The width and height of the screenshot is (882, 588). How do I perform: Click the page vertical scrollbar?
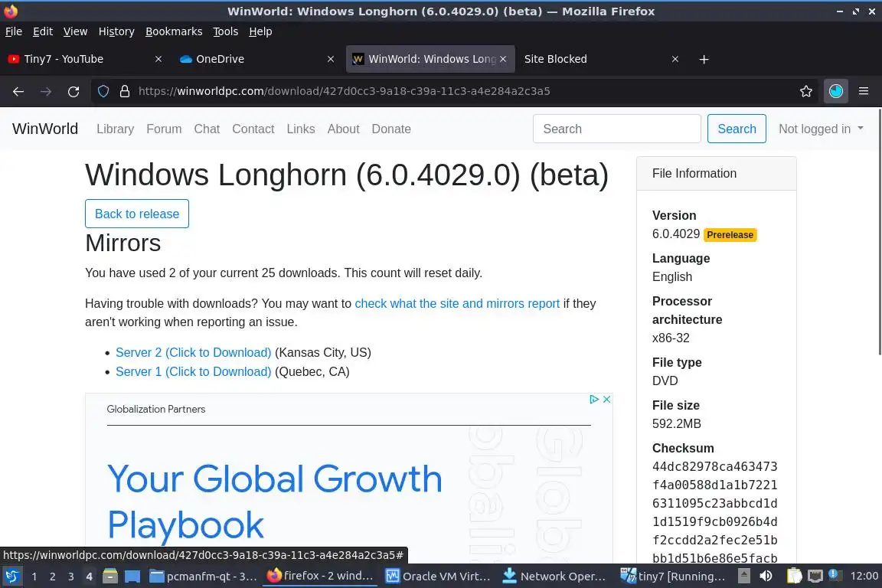[x=879, y=232]
